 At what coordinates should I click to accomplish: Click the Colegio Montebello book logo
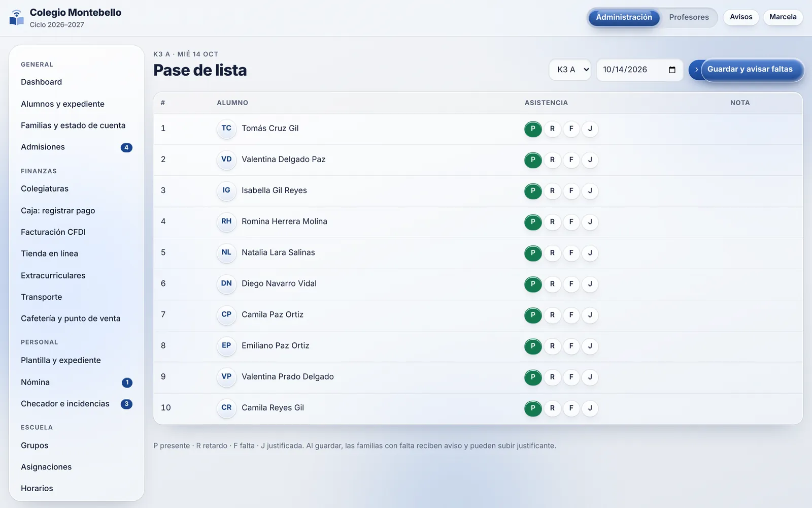tap(17, 18)
